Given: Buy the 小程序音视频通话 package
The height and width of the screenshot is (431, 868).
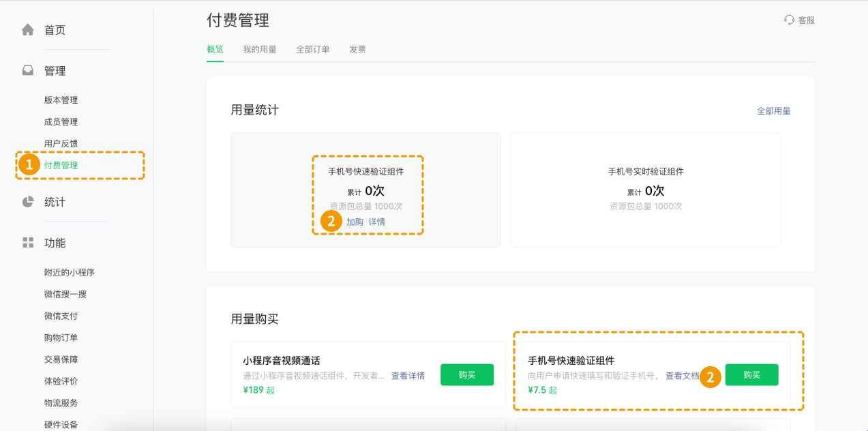Looking at the screenshot, I should 466,375.
